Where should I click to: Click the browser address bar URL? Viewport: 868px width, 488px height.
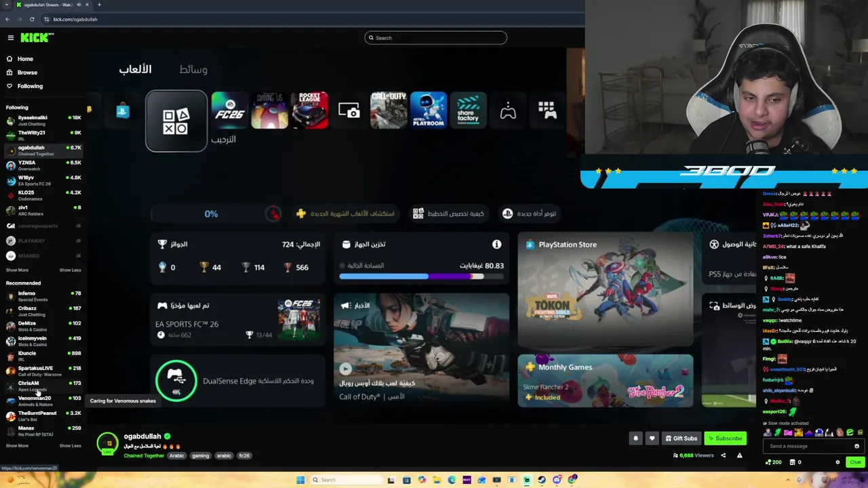[x=75, y=19]
